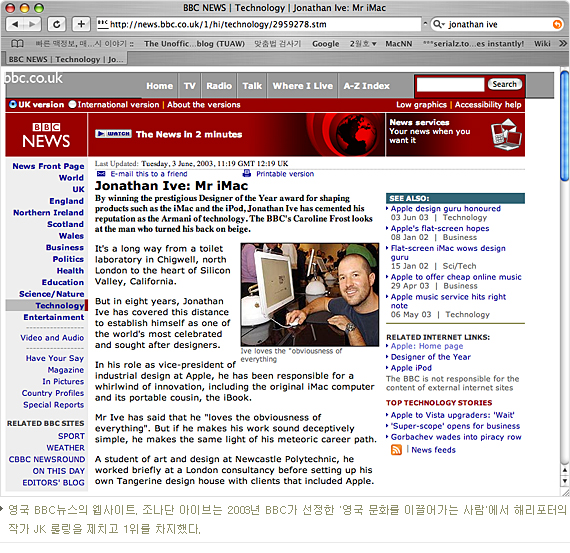Click the orange RSS feed icon
The width and height of the screenshot is (570, 553).
(396, 450)
